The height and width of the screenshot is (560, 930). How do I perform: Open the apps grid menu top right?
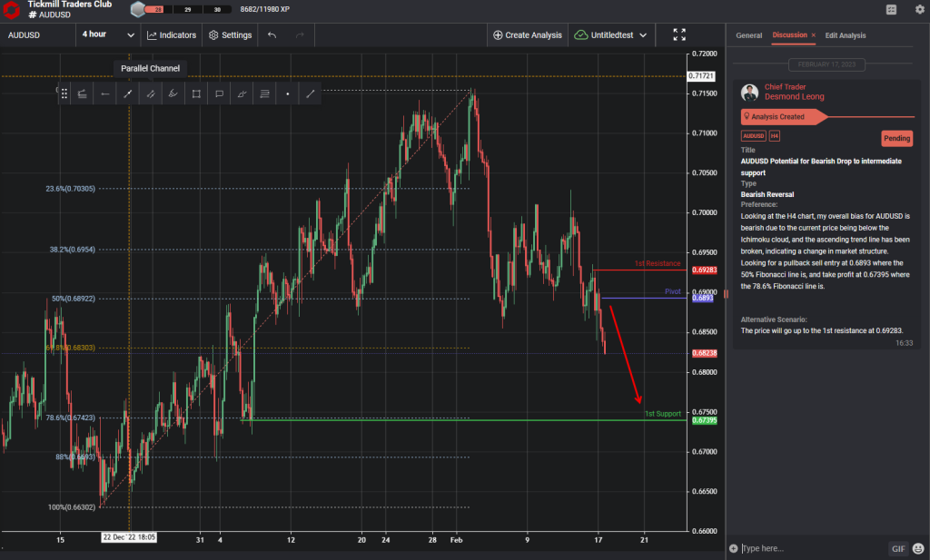click(x=891, y=9)
